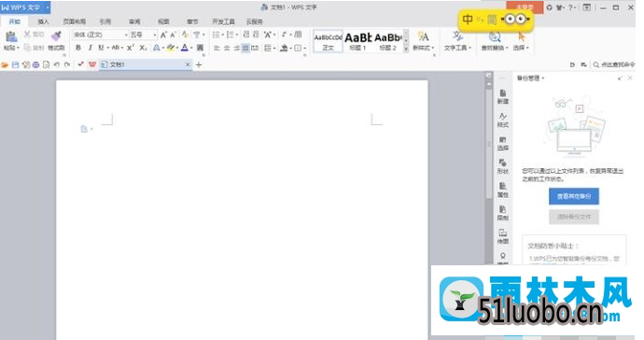Click the redo arrow icon
Viewport: 644px width, 340px height.
(67, 65)
